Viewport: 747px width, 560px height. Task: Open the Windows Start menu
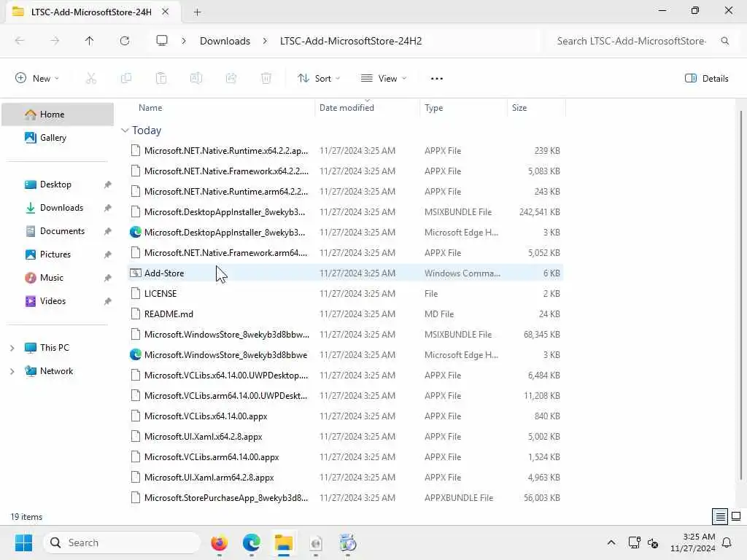click(23, 542)
